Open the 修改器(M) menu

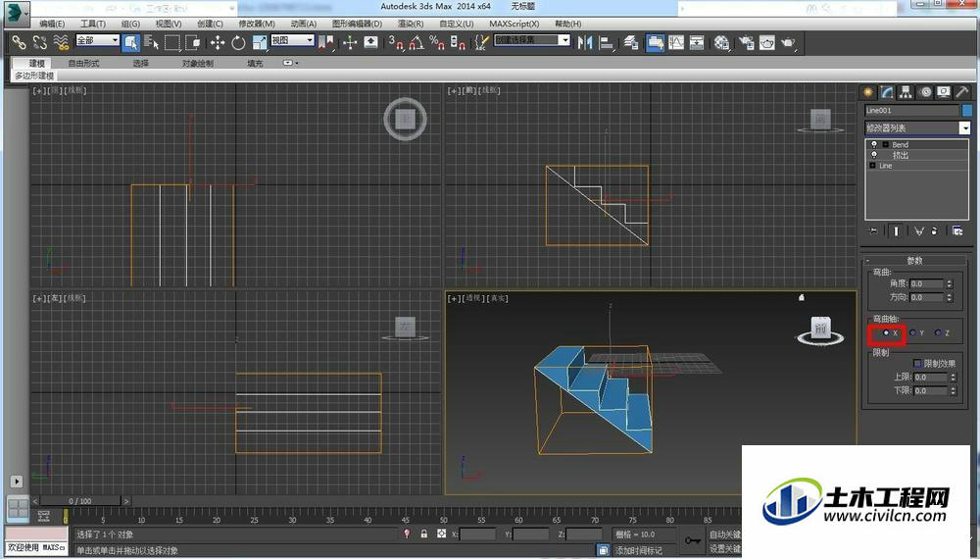tap(256, 24)
